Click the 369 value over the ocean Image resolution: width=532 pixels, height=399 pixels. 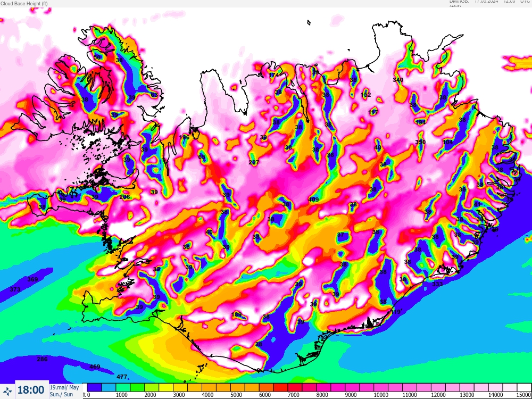click(x=32, y=279)
